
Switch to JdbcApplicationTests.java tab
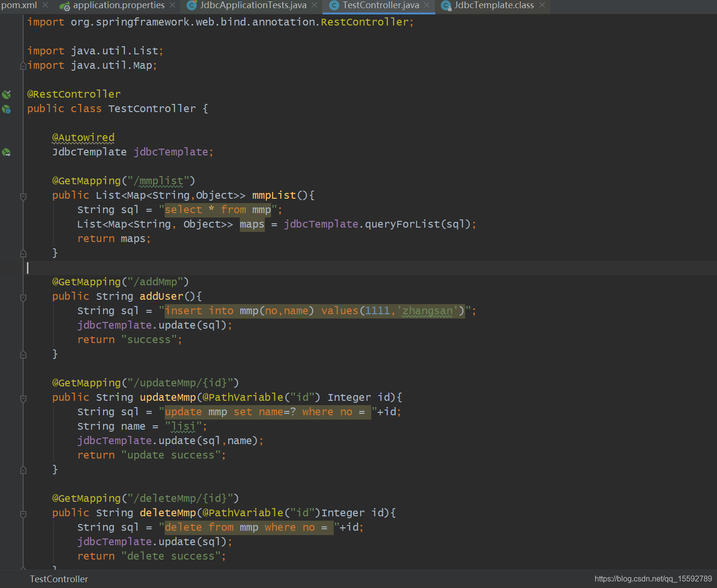(253, 5)
